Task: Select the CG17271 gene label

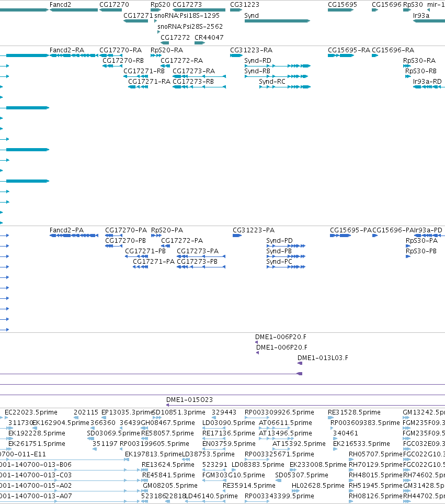Action: pos(138,16)
